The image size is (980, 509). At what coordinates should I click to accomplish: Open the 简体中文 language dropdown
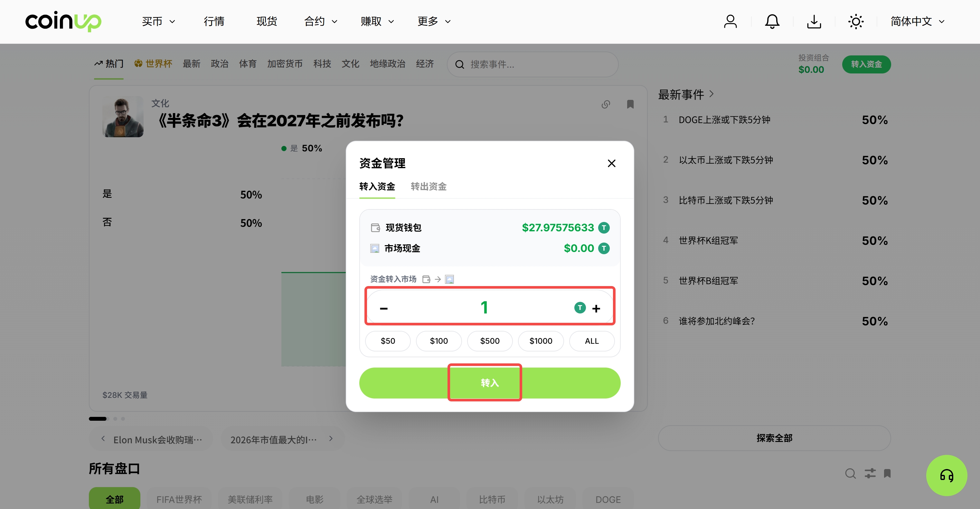pos(917,21)
